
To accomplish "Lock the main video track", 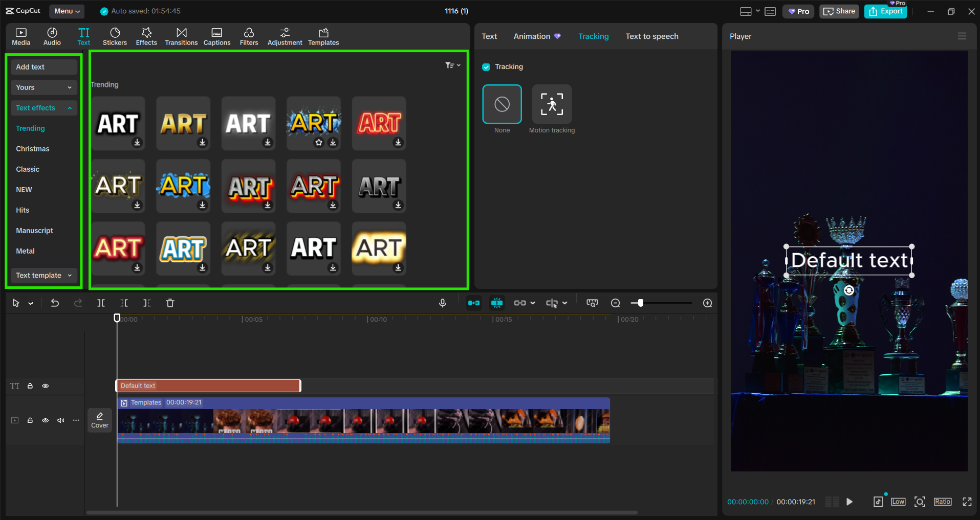I will pyautogui.click(x=30, y=420).
